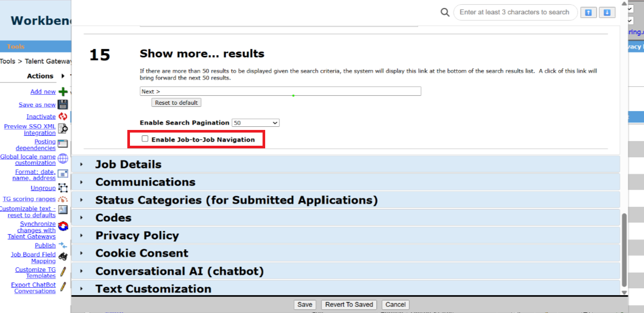Click the Save button

(x=305, y=305)
